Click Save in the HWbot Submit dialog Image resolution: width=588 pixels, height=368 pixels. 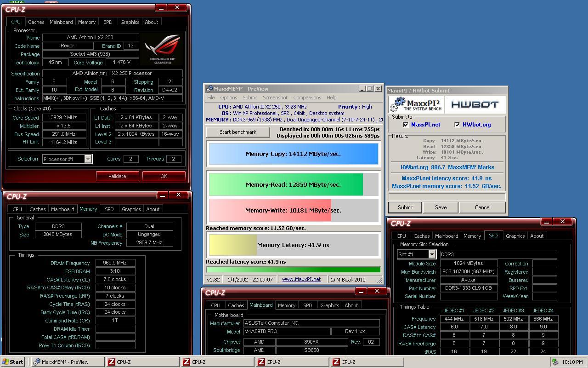click(441, 207)
